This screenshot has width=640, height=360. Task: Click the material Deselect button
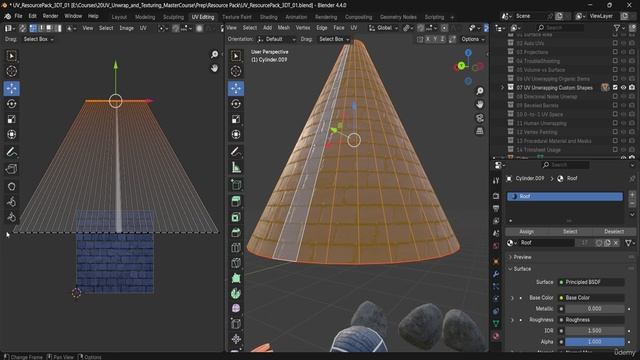pos(614,231)
